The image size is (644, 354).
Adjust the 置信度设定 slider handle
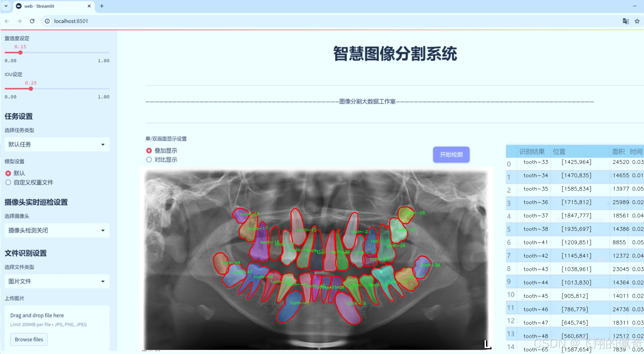tap(21, 53)
